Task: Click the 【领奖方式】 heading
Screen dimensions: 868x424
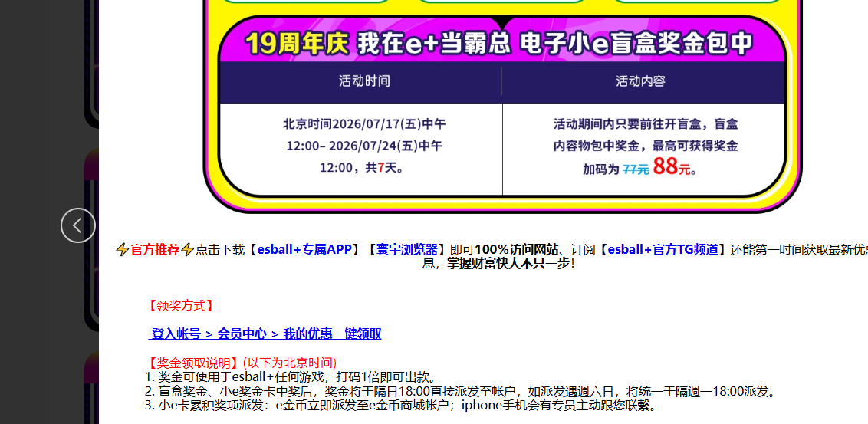Action: [180, 306]
